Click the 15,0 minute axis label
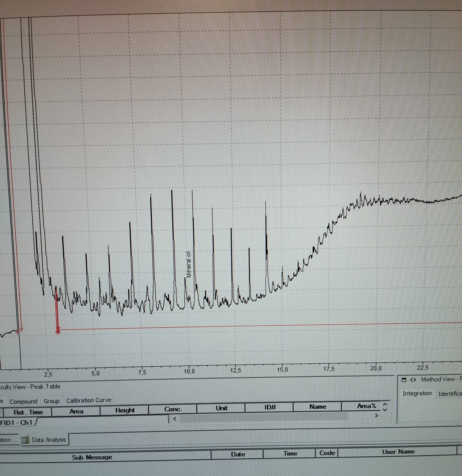 tap(283, 369)
